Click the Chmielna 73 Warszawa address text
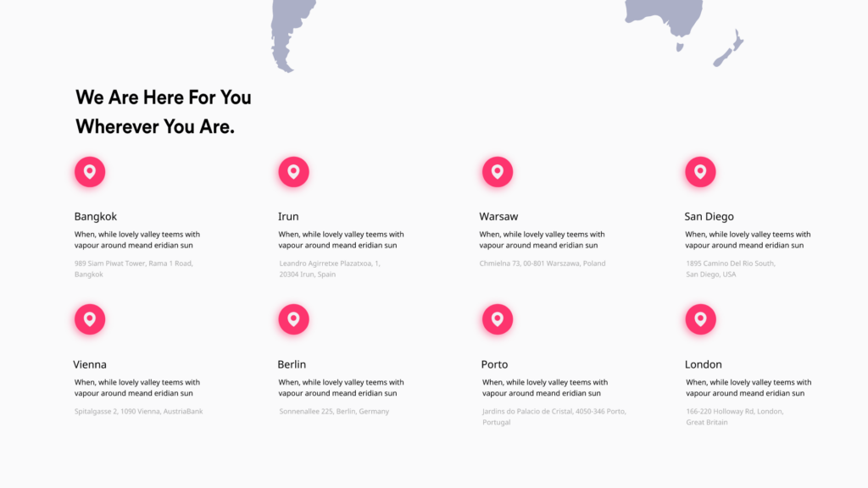The height and width of the screenshot is (488, 868). pyautogui.click(x=542, y=263)
